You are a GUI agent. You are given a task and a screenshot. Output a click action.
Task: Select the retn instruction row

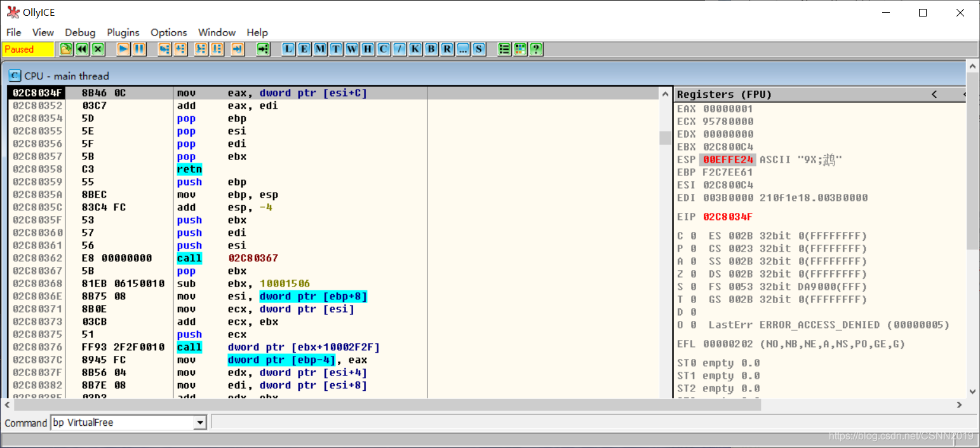(334, 170)
